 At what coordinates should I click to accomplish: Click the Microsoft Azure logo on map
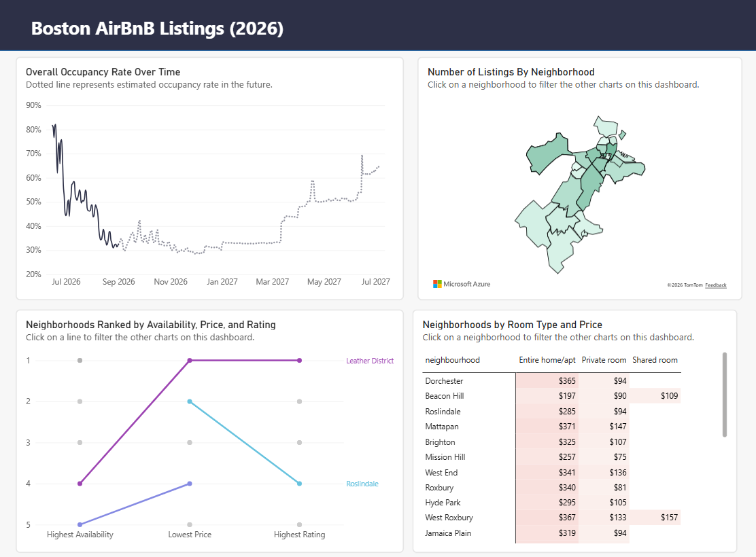[462, 285]
